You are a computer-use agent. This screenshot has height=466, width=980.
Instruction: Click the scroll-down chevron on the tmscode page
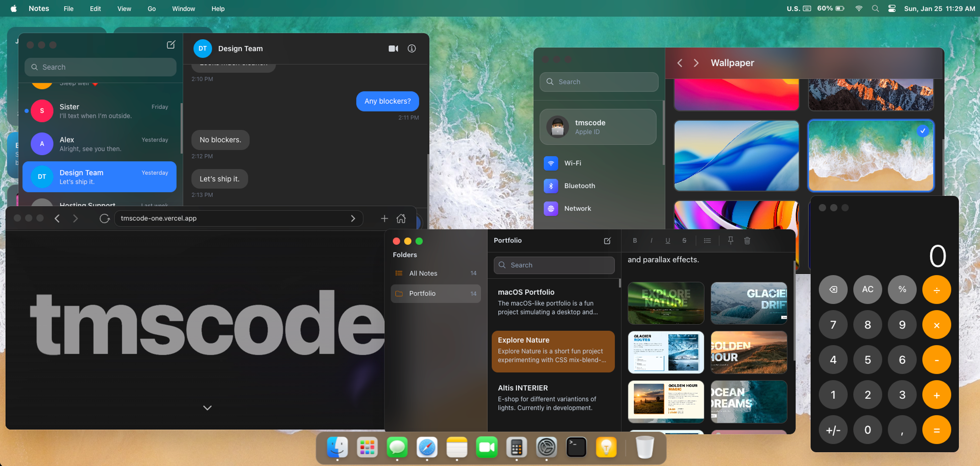click(207, 408)
